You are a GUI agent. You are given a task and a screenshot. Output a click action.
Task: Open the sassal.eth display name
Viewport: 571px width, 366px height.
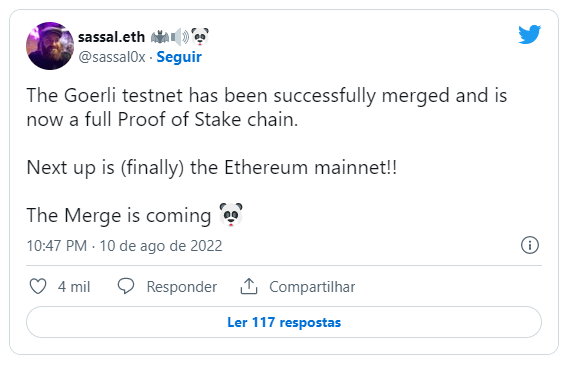point(111,37)
